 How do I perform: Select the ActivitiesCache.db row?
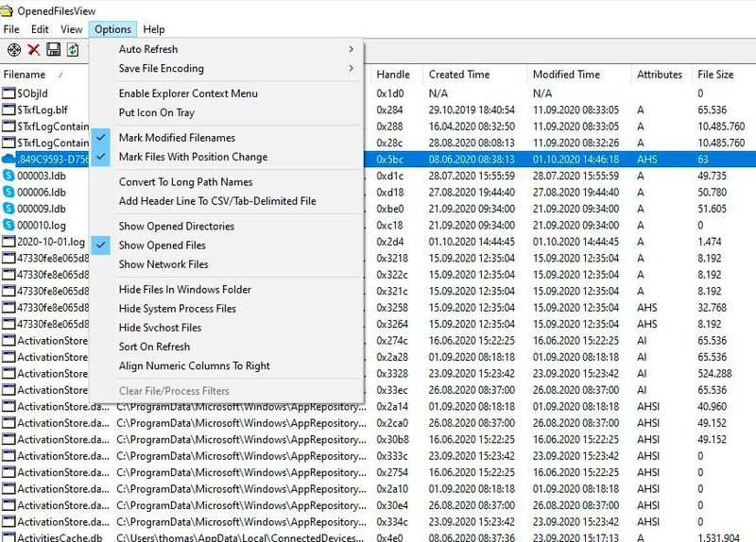pyautogui.click(x=378, y=537)
